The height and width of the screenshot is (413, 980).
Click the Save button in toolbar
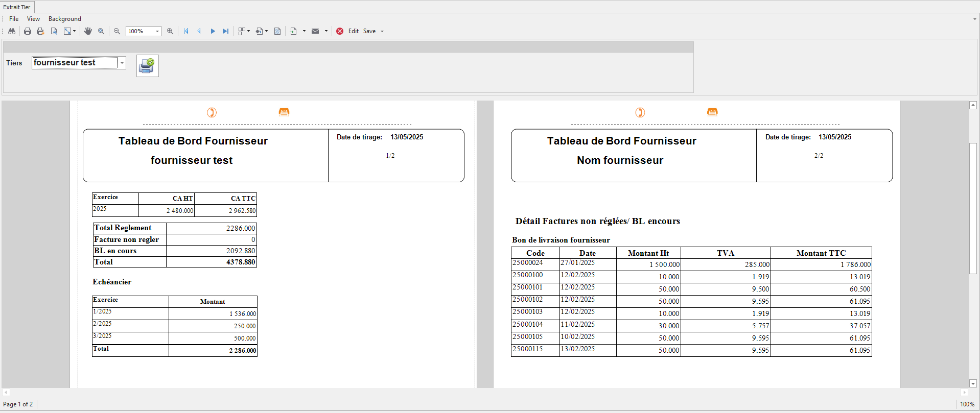pyautogui.click(x=369, y=31)
